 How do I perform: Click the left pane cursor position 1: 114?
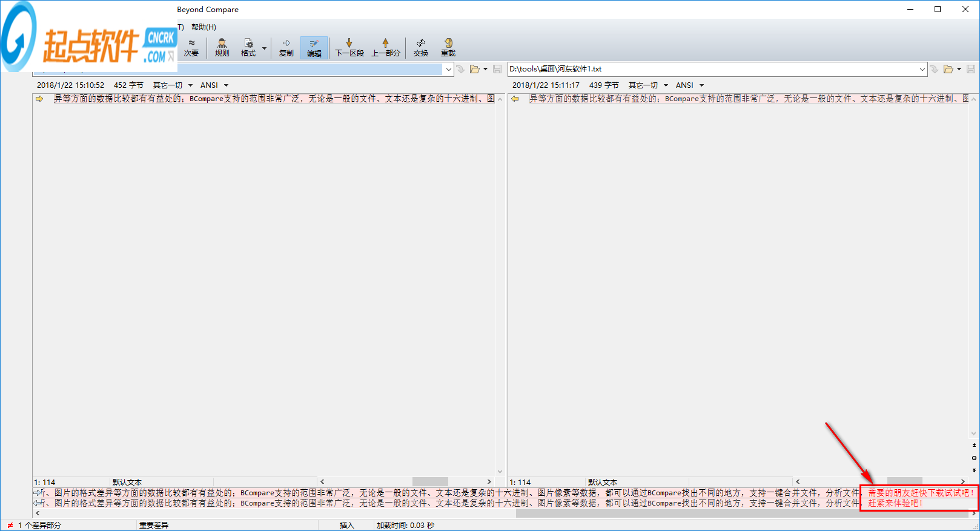45,483
